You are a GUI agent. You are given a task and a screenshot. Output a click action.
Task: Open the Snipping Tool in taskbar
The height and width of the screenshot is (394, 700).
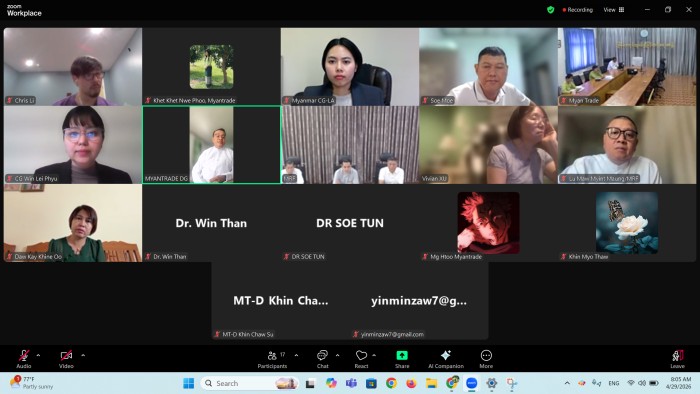point(512,383)
